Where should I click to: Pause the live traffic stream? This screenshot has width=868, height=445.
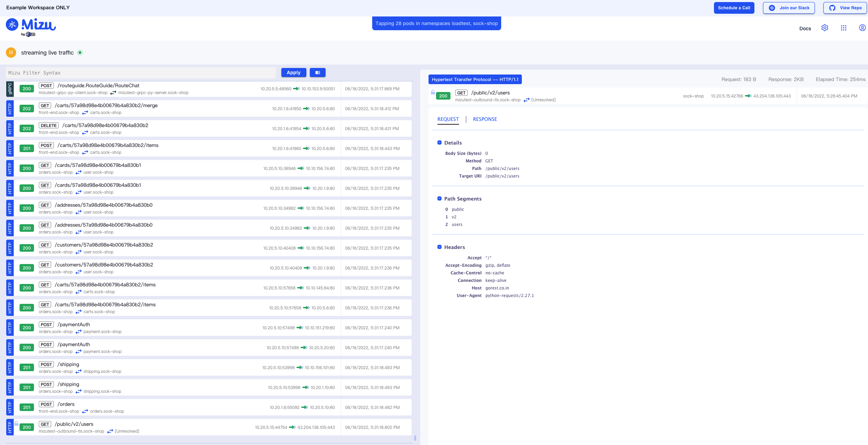11,53
